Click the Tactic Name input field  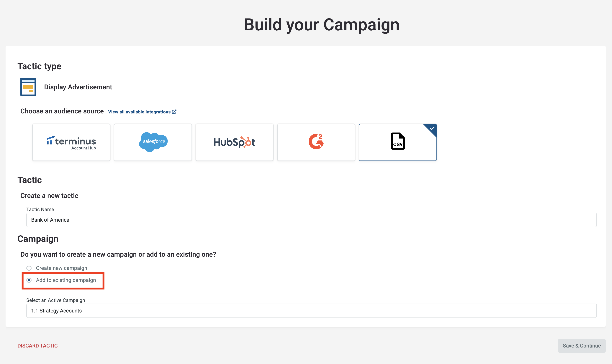tap(311, 220)
